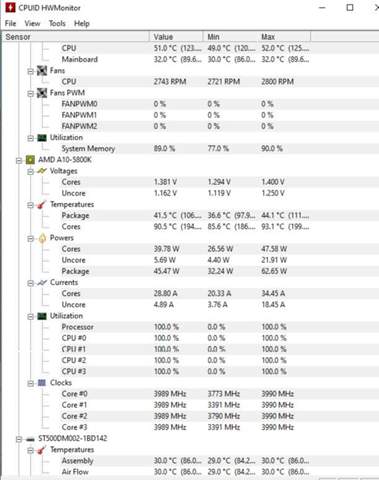
Task: Collapse the Fans PWM expander
Action: click(31, 94)
